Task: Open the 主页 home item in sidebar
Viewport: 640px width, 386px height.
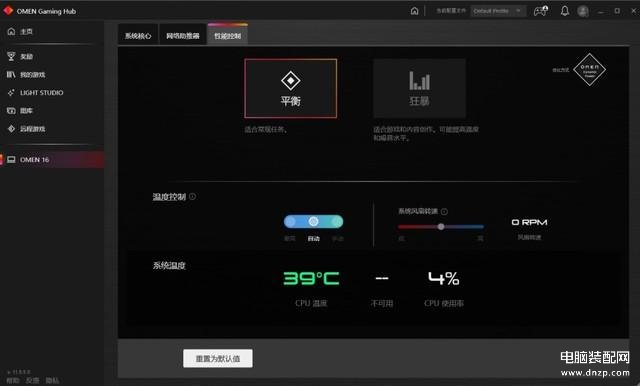Action: pyautogui.click(x=20, y=31)
